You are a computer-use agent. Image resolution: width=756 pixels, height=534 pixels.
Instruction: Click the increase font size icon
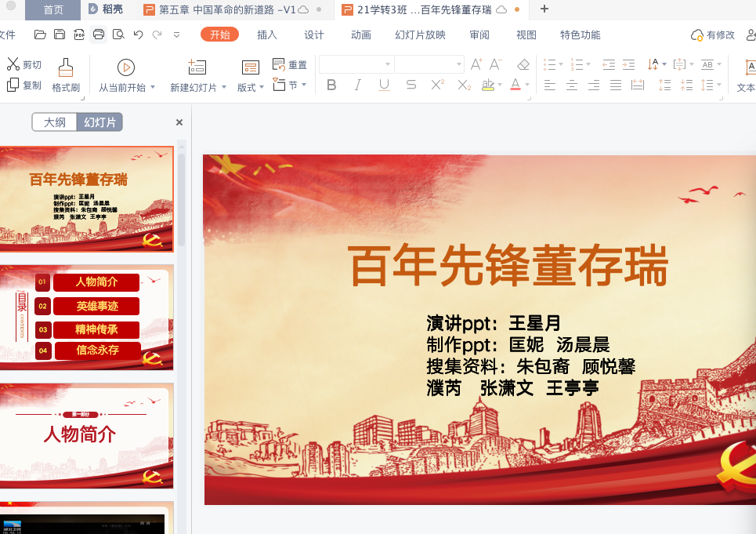pyautogui.click(x=476, y=64)
